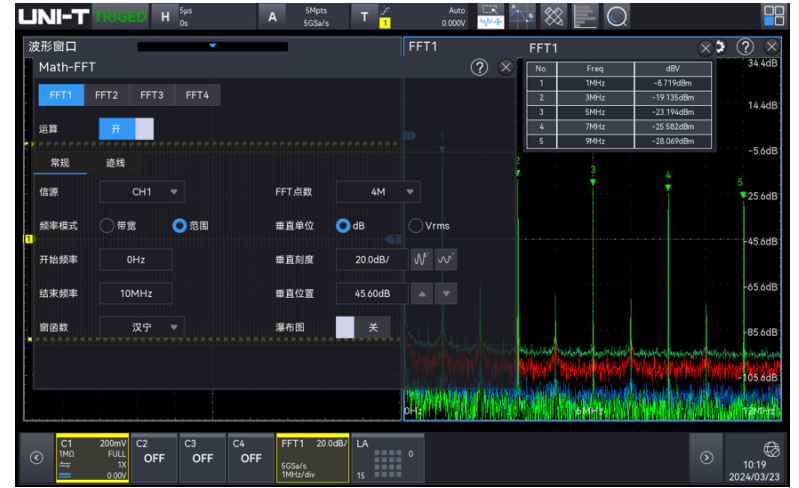Decrease vertical scale with small-waveform icon
This screenshot has height=488, width=799.
pos(446,259)
